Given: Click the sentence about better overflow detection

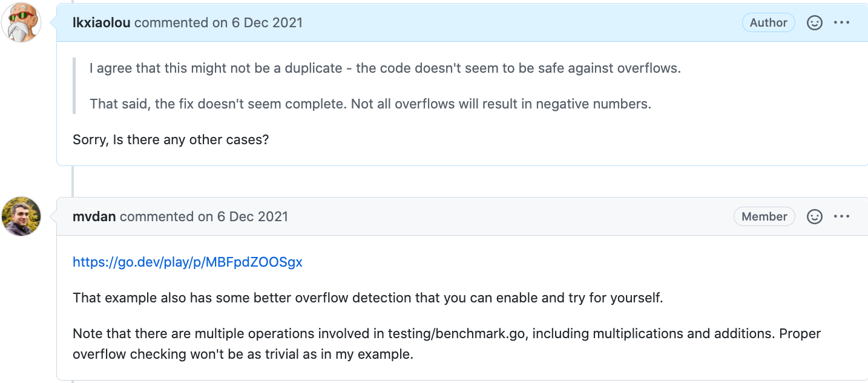Looking at the screenshot, I should click(368, 298).
